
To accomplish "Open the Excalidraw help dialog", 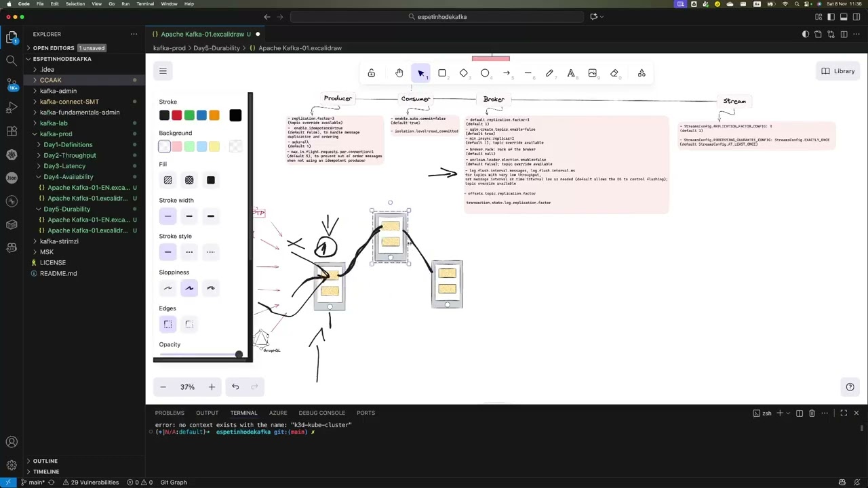I will click(x=850, y=387).
